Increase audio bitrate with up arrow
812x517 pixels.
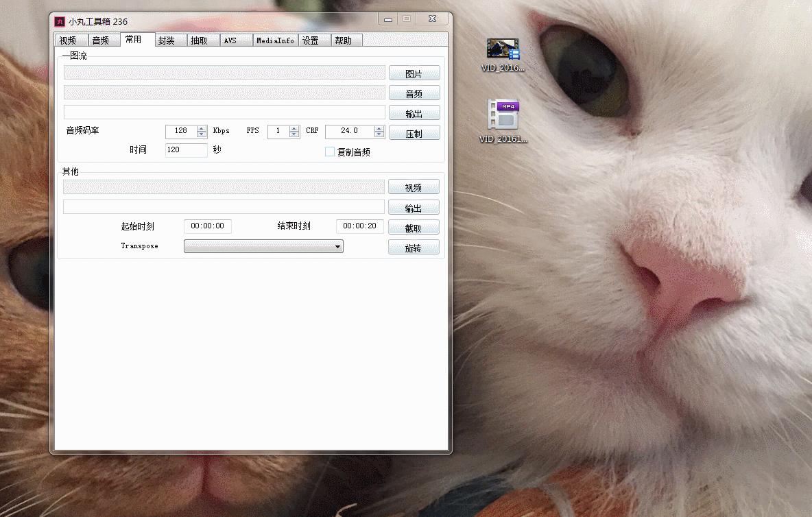pyautogui.click(x=202, y=128)
